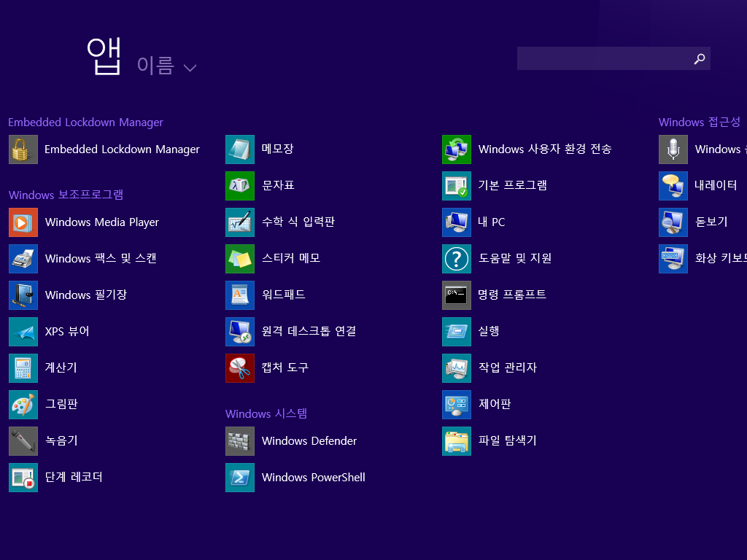Click the 캡처 도구 text label
The height and width of the screenshot is (560, 747).
point(285,367)
